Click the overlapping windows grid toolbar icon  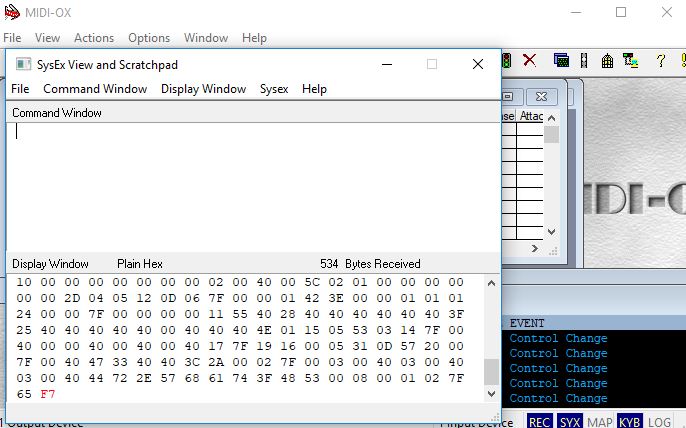tap(561, 60)
